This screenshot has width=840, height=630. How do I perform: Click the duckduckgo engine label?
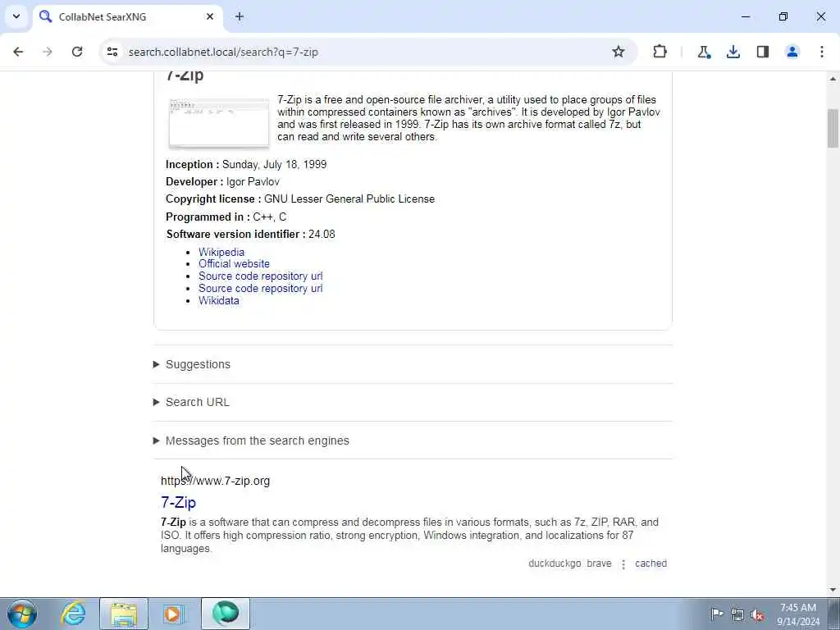555,564
